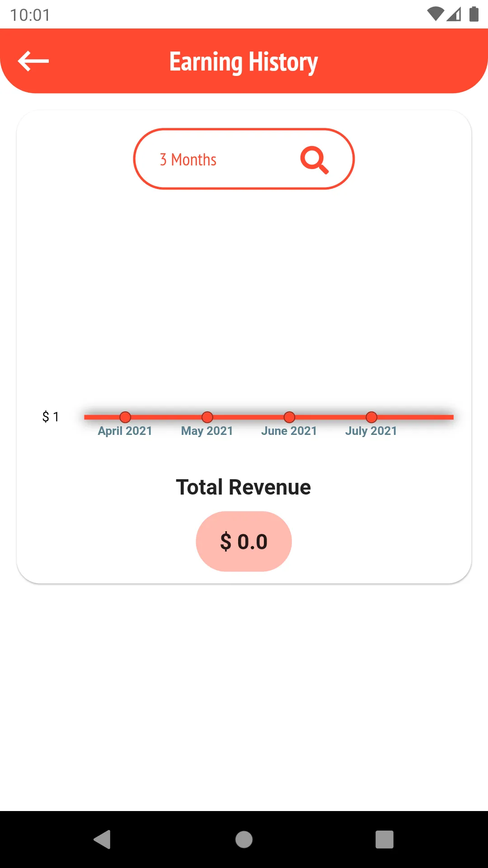Viewport: 488px width, 868px height.
Task: Click the April 2021 axis label
Action: click(x=125, y=431)
